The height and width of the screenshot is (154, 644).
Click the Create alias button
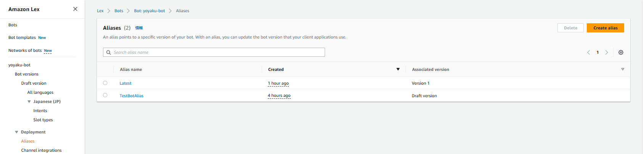click(x=605, y=28)
